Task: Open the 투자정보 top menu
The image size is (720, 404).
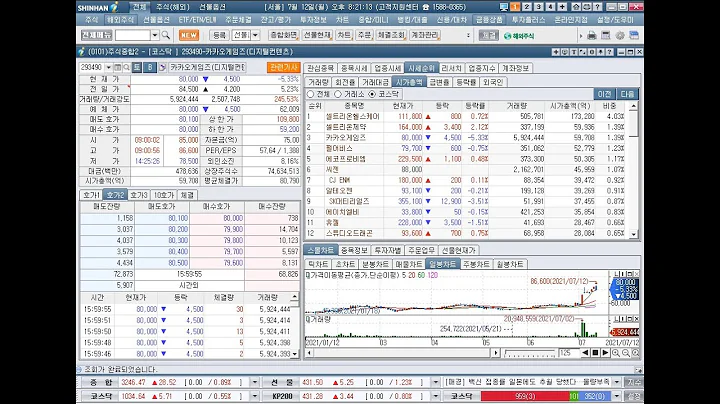Action: click(x=313, y=20)
